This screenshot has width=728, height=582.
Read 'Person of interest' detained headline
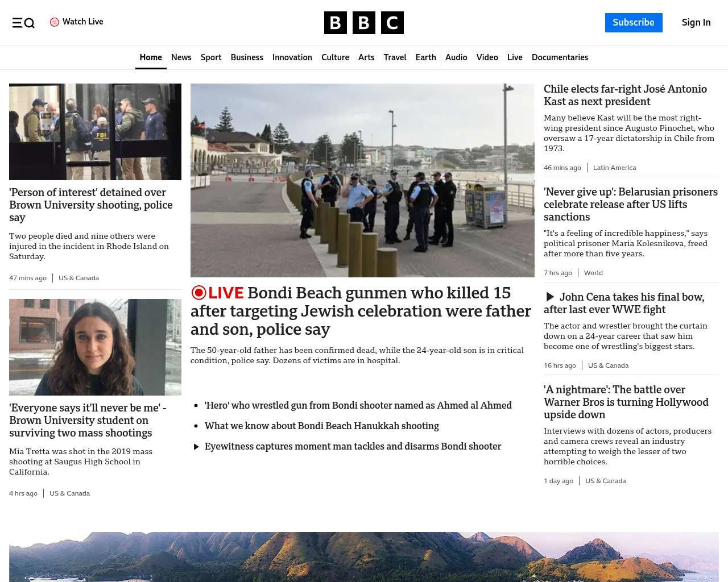coord(91,205)
